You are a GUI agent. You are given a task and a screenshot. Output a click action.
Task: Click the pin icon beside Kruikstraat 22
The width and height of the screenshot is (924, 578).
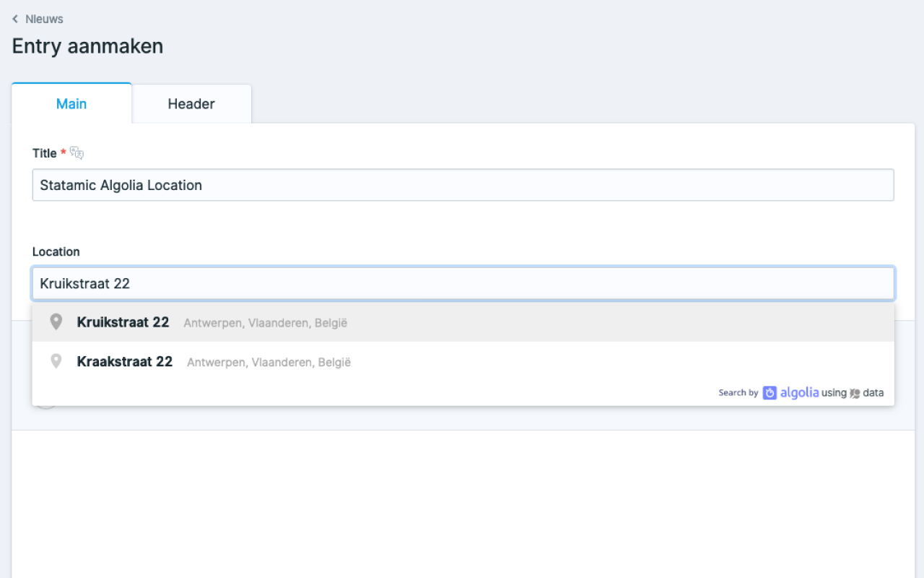pos(56,322)
